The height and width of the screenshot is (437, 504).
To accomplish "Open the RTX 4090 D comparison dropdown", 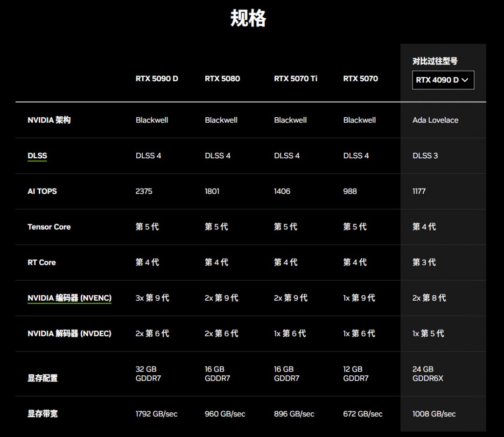I will point(442,80).
